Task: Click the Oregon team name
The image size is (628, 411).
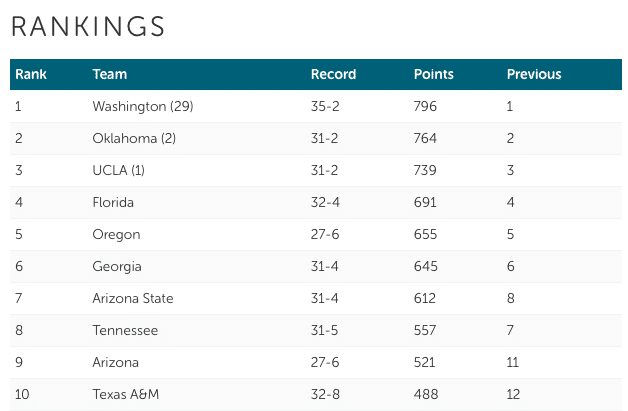Action: [116, 234]
